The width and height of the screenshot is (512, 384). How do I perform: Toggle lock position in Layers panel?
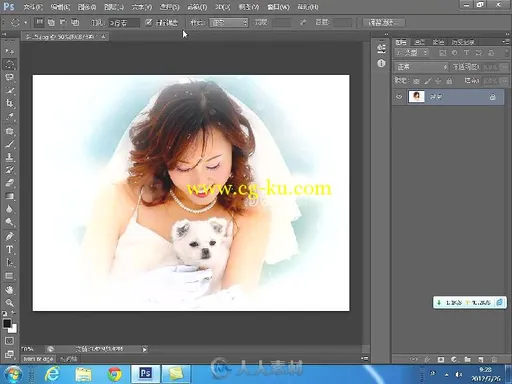[438, 81]
